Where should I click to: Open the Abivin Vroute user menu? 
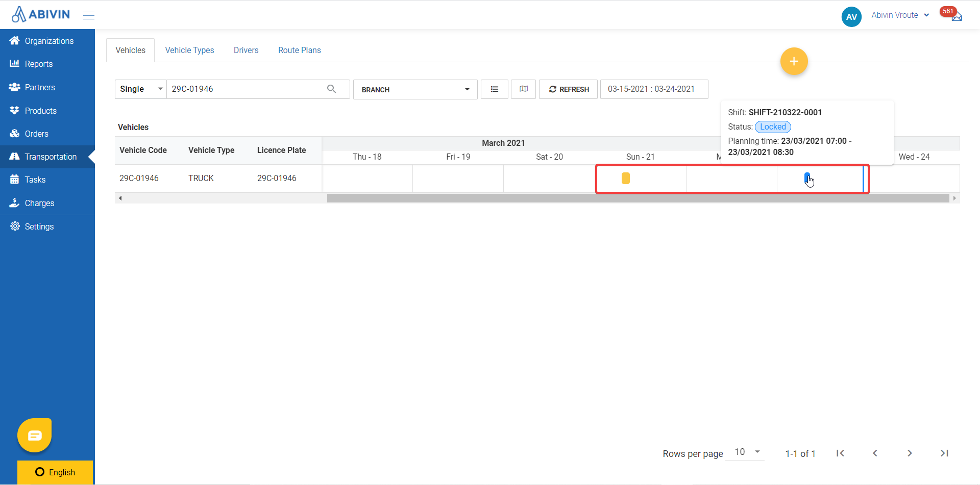pos(900,15)
